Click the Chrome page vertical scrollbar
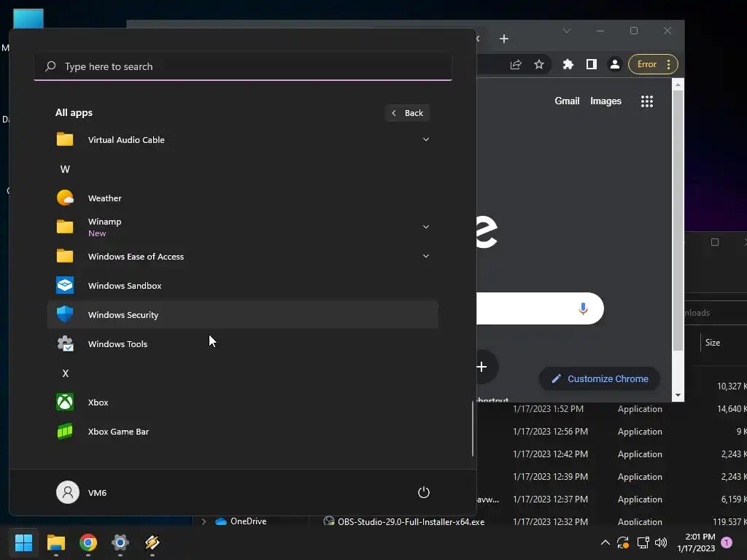Screen dimensions: 747x560 click(678, 220)
